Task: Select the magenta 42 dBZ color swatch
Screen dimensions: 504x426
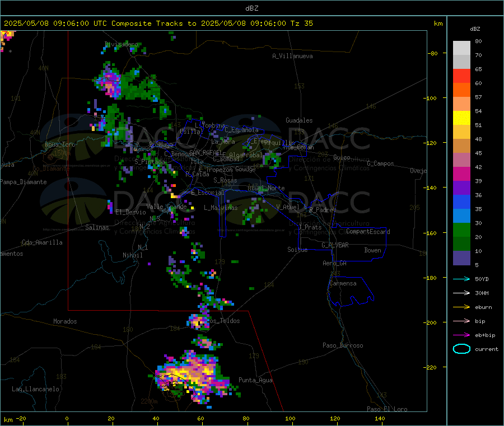Action: click(461, 174)
